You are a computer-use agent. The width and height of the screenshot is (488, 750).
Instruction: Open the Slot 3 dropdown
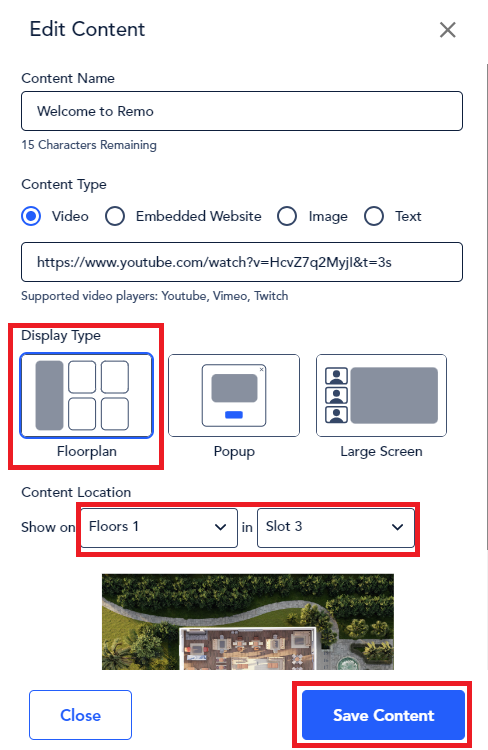tap(336, 528)
